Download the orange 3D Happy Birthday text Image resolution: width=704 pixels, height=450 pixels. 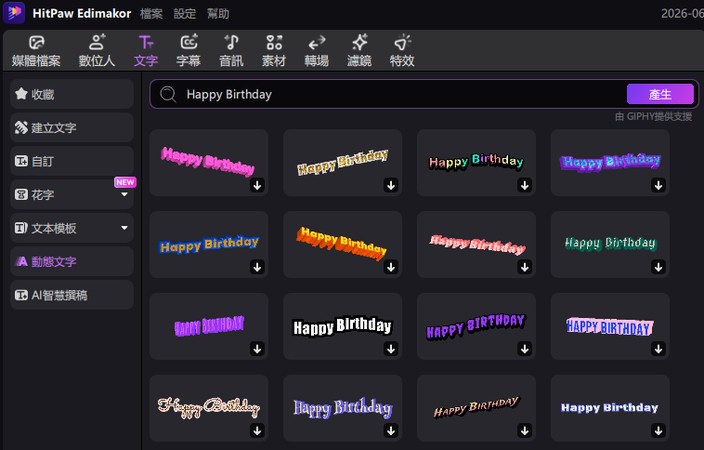[391, 267]
